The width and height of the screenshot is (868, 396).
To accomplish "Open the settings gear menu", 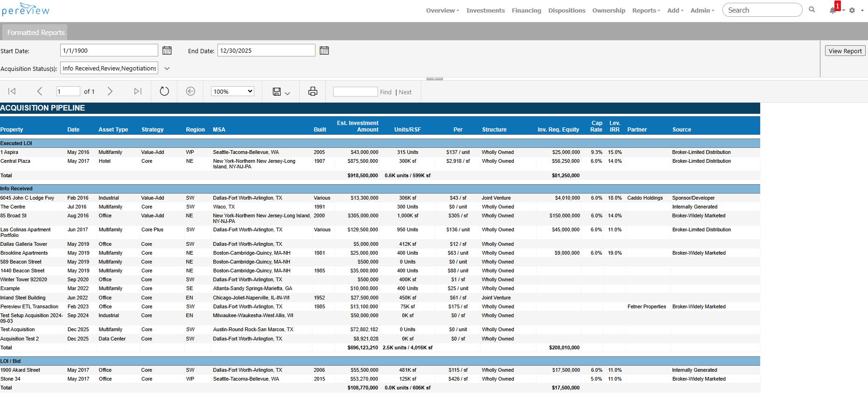I will click(x=852, y=10).
